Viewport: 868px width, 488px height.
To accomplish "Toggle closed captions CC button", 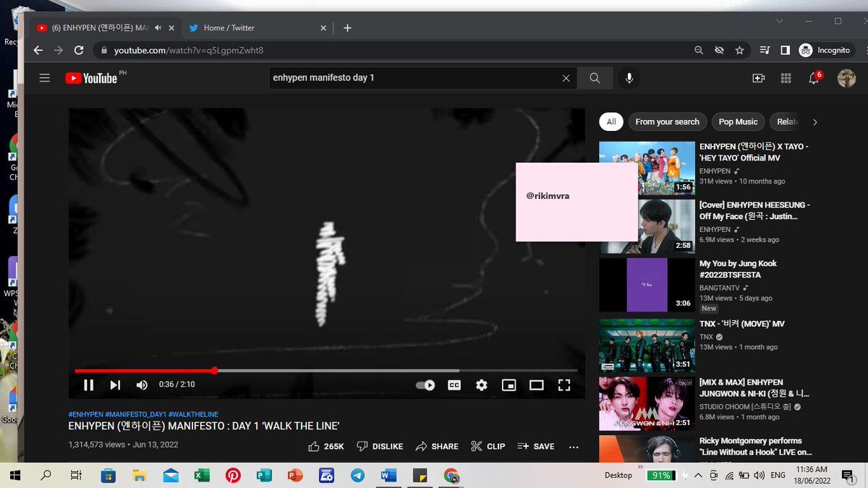I will 454,385.
